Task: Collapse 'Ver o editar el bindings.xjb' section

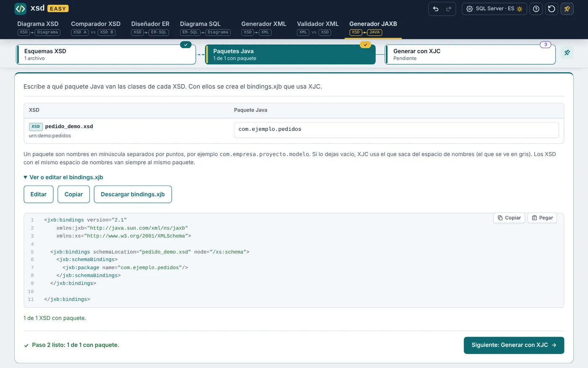Action: [63, 177]
